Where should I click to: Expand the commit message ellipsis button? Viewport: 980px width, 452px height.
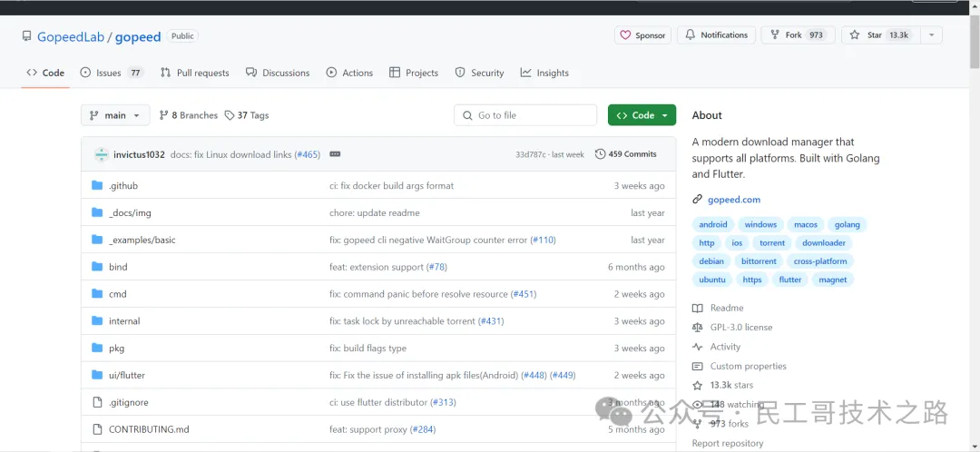tap(334, 153)
